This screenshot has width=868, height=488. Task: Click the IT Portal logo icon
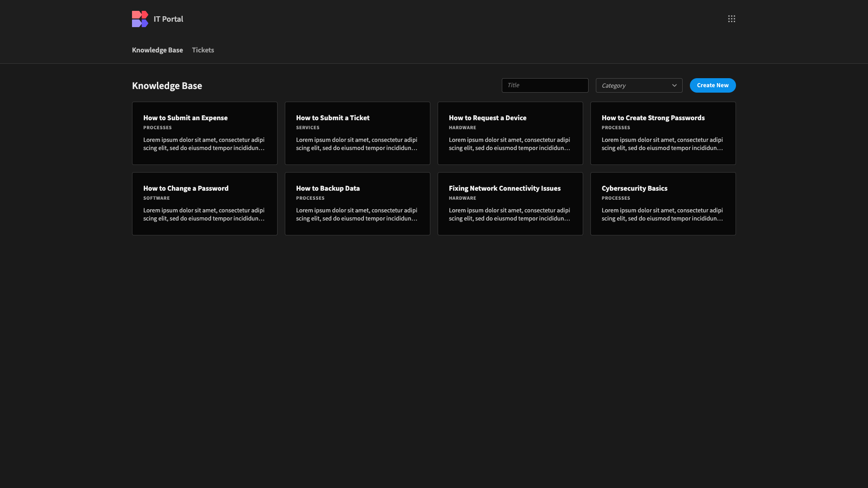(x=140, y=19)
